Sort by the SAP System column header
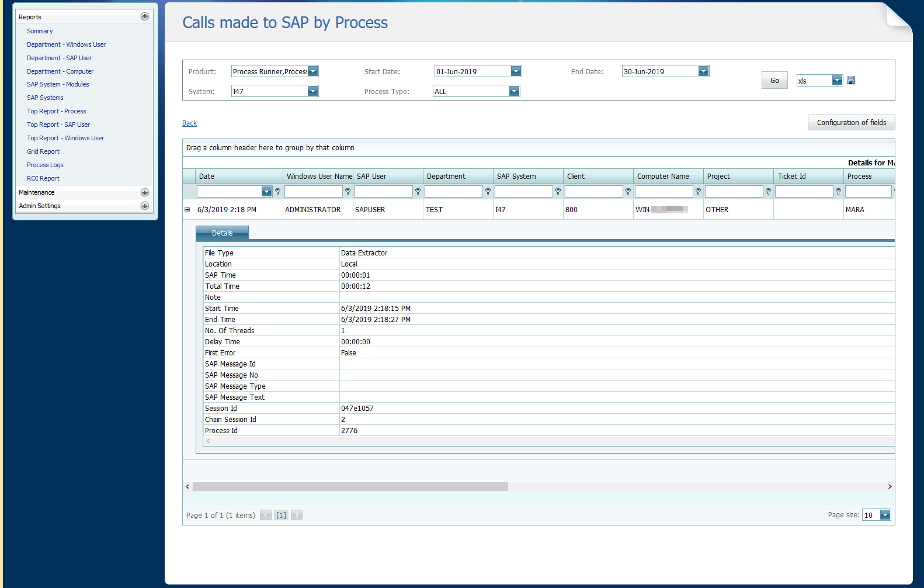This screenshot has height=588, width=924. 528,176
